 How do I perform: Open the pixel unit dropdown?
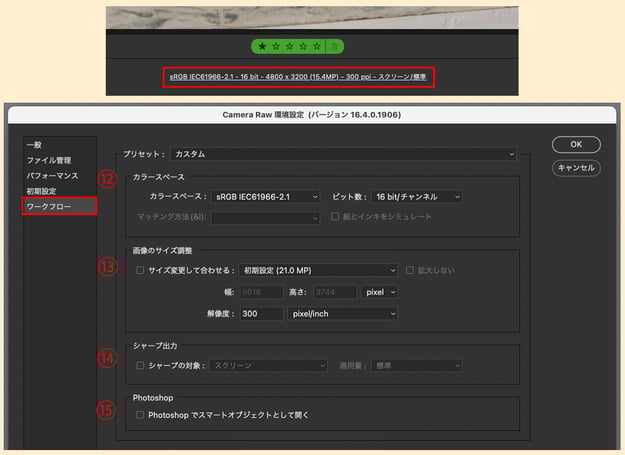(x=379, y=292)
